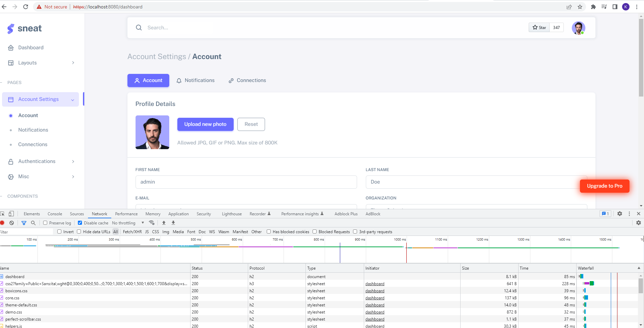Screen dimensions: 644x328
Task: Select the inspect element cursor icon
Action: tap(3, 214)
